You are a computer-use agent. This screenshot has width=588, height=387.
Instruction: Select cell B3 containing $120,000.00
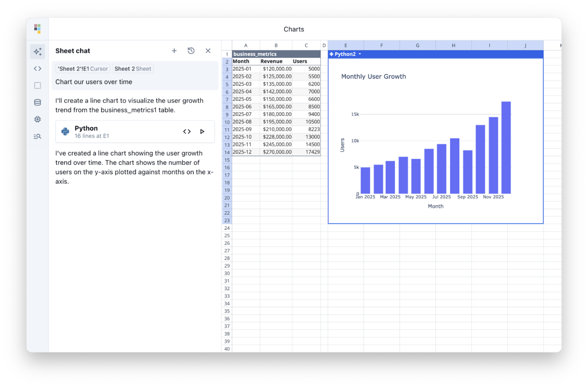[276, 69]
